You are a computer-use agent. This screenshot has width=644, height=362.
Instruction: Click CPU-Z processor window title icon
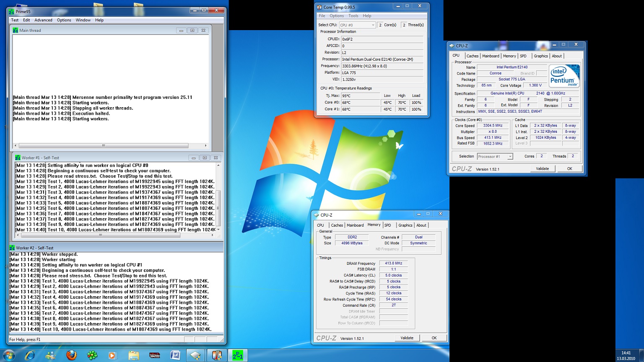point(452,46)
